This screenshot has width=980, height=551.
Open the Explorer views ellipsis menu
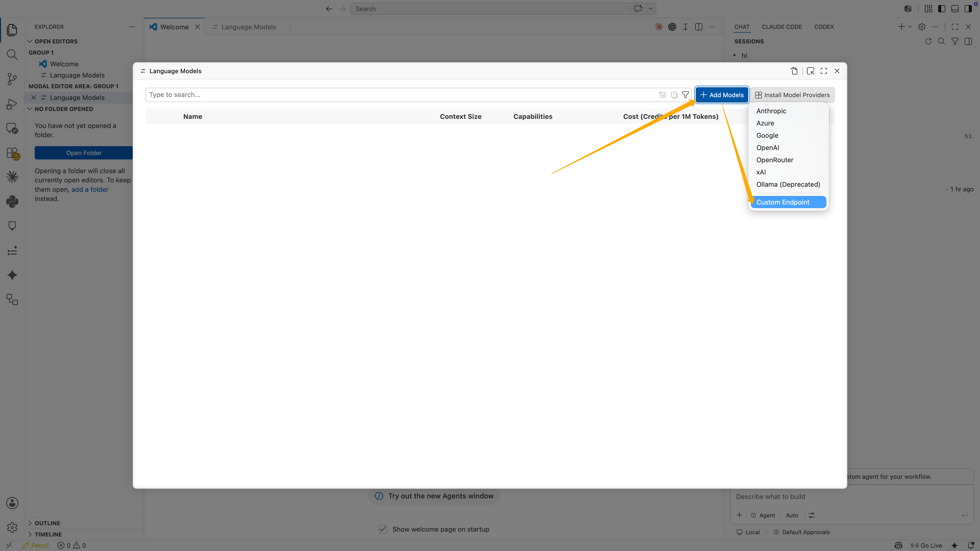pos(131,27)
